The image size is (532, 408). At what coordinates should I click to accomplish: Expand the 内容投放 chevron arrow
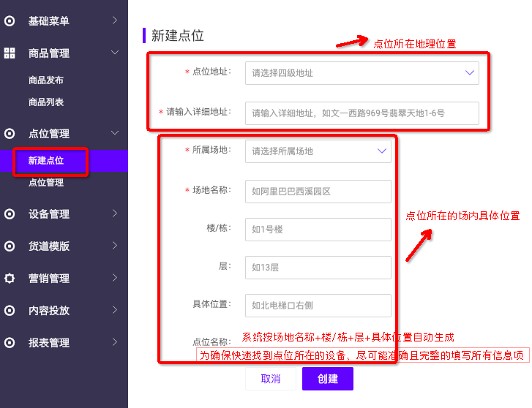coord(115,309)
